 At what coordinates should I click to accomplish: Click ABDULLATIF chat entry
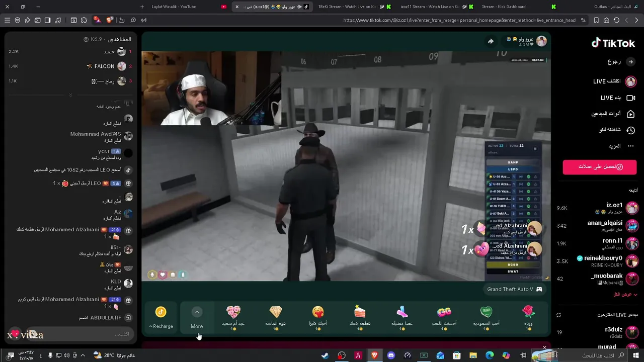[106, 318]
